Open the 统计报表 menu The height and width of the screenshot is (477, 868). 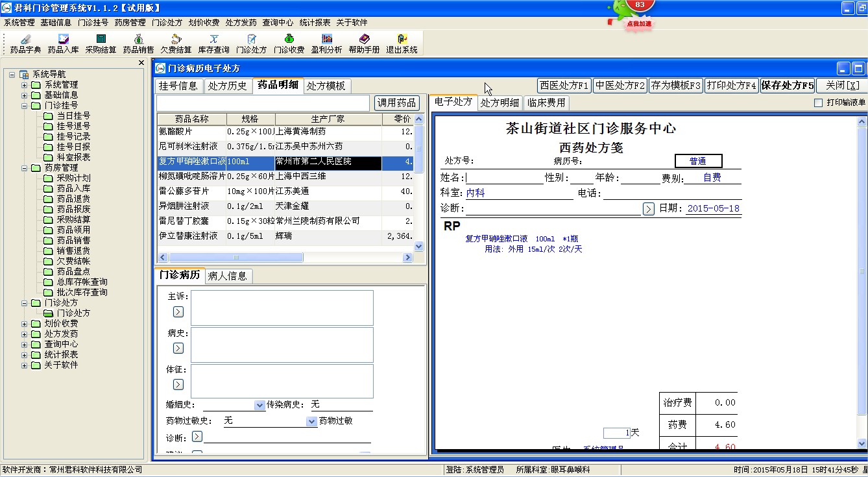[315, 22]
